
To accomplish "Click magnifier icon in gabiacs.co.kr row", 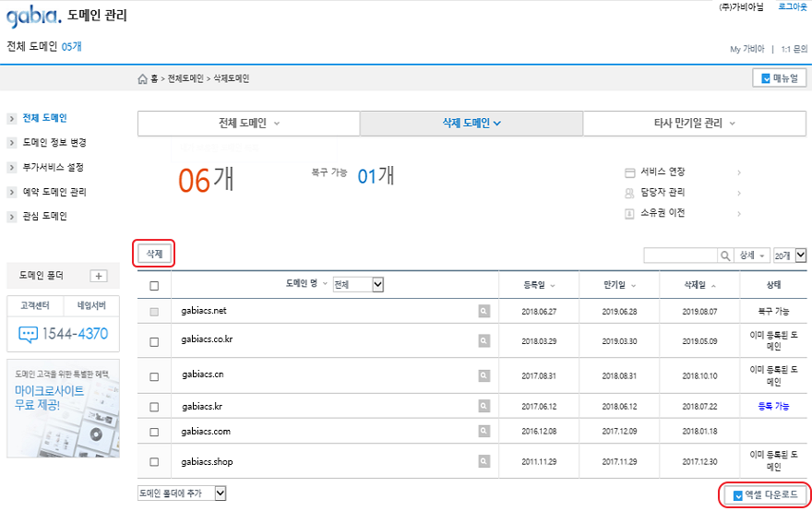I will pos(484,340).
